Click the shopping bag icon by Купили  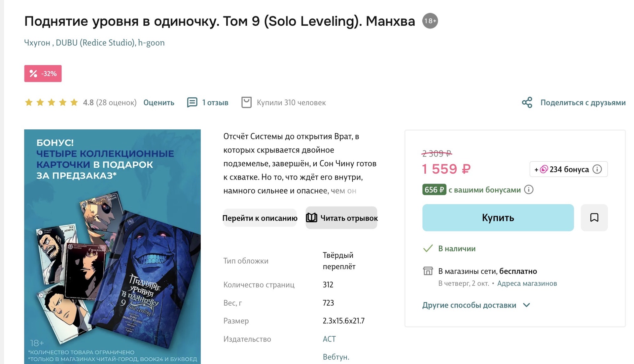[x=246, y=102]
